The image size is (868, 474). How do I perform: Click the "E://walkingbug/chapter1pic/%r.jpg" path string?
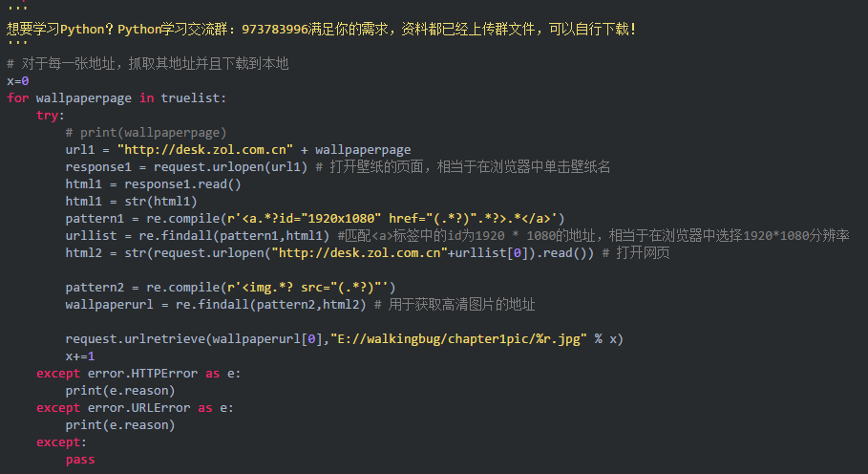pos(458,338)
